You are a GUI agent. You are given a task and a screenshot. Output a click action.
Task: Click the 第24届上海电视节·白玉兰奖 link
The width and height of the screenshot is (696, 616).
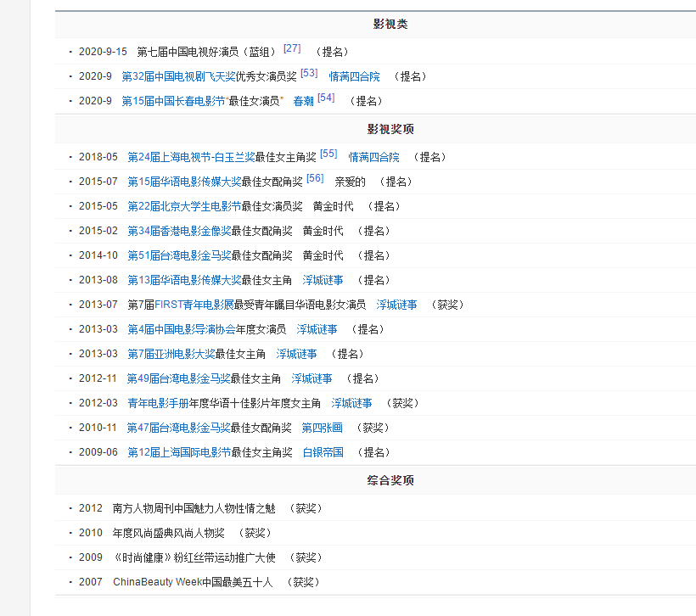191,157
